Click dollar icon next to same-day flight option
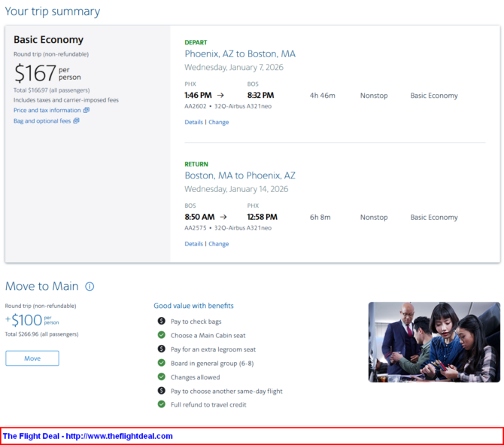 (x=161, y=391)
